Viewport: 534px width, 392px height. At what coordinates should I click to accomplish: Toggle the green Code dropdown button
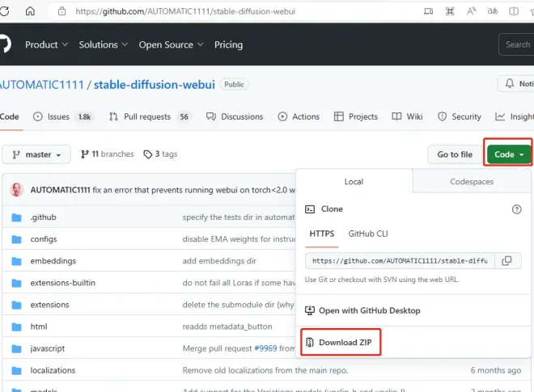pos(509,154)
